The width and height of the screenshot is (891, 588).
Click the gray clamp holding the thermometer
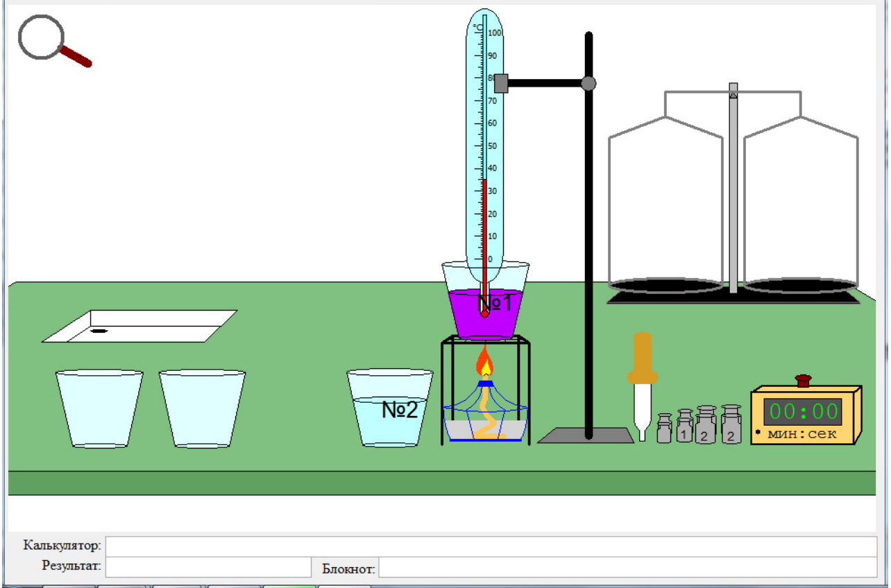click(x=501, y=83)
